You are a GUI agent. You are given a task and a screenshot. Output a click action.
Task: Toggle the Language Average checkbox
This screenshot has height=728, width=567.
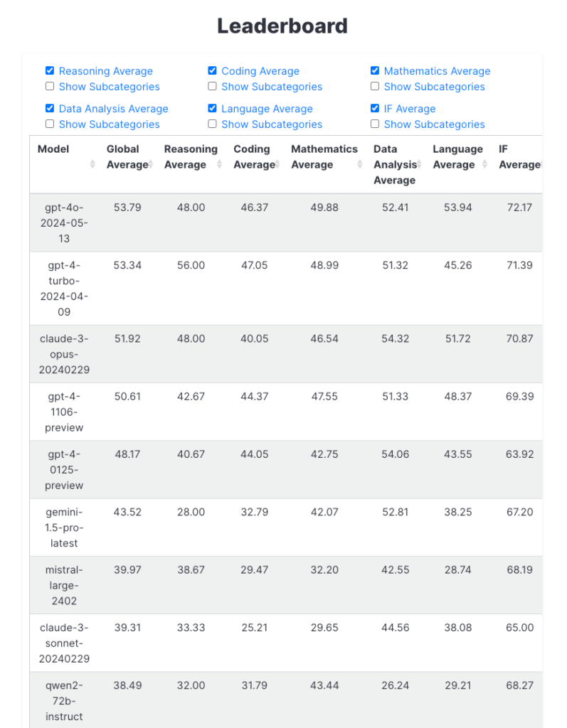[212, 109]
